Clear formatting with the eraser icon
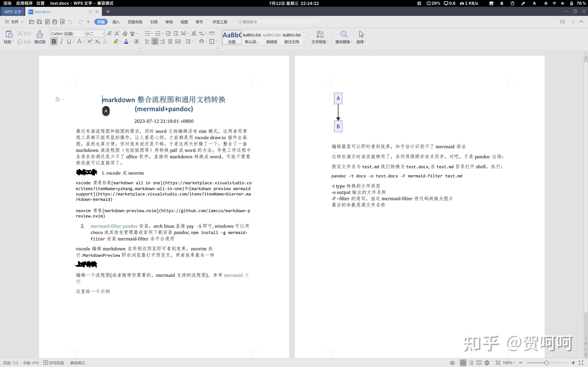 click(125, 33)
